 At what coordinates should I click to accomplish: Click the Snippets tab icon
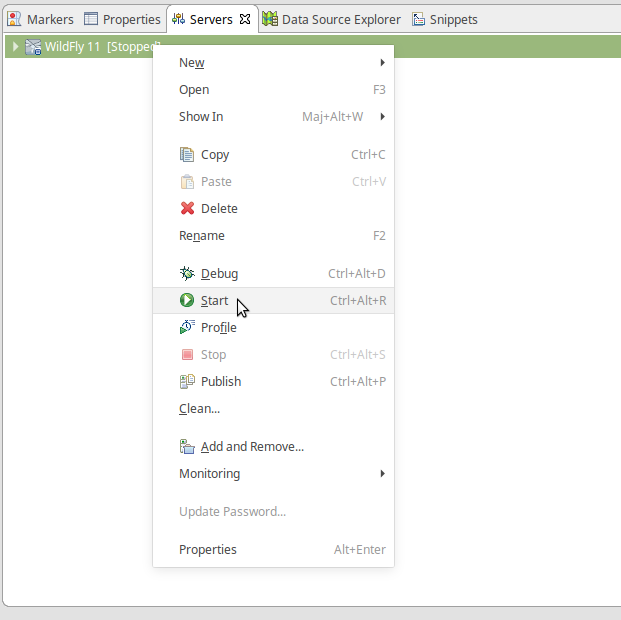(x=418, y=19)
